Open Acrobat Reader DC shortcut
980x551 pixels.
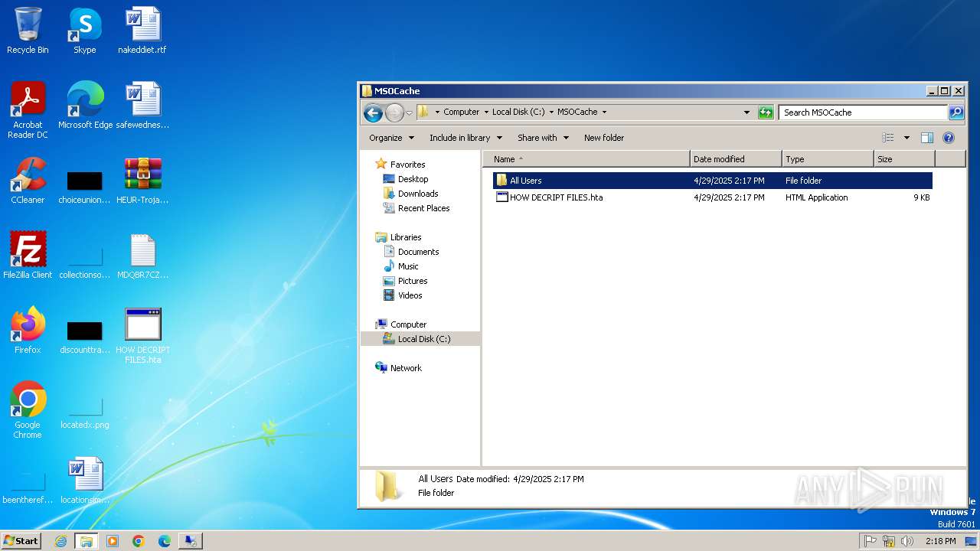click(28, 110)
